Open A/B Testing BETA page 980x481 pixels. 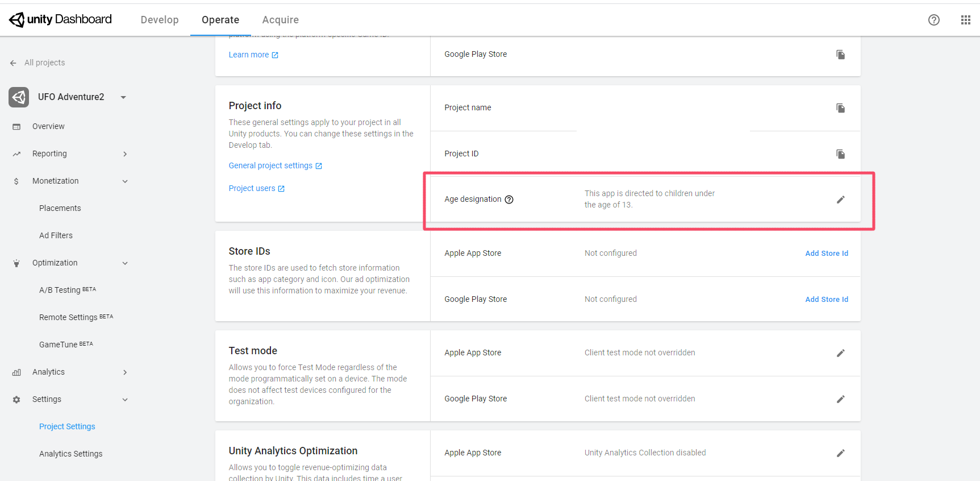click(x=68, y=290)
